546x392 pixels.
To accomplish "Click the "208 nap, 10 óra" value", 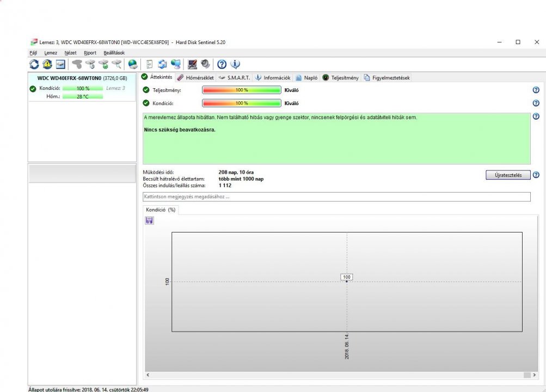I will [236, 172].
